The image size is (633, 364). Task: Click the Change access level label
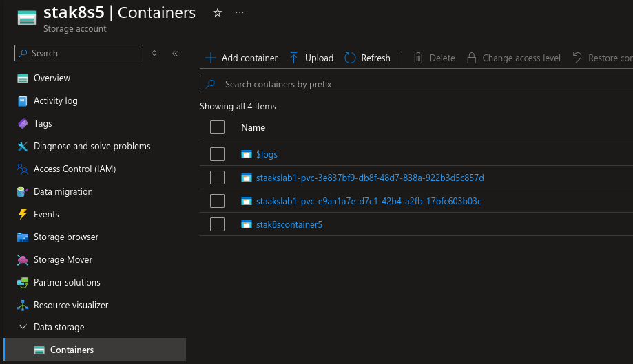coord(521,58)
